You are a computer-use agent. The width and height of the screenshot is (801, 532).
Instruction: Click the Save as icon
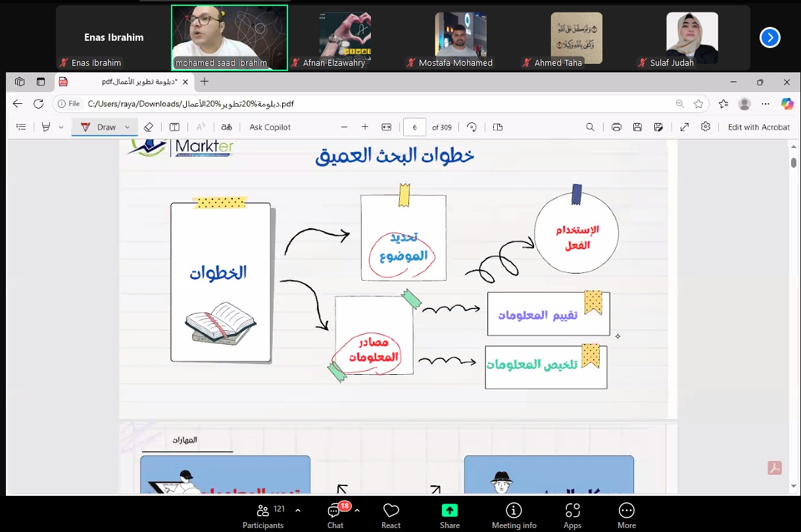coord(658,127)
